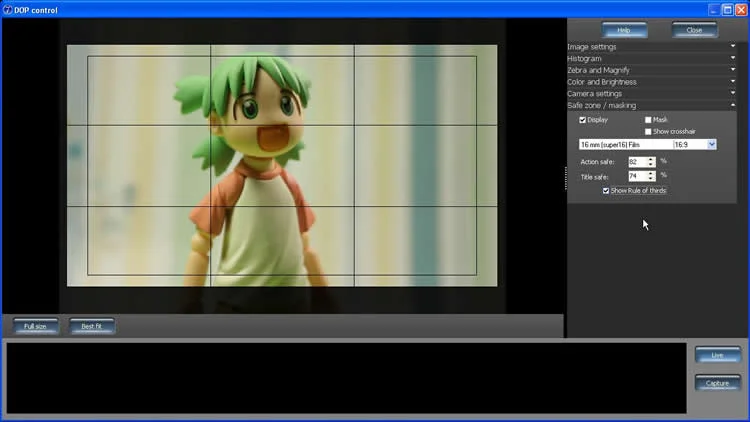Open the Camera settings section
Image resolution: width=750 pixels, height=422 pixels.
click(x=652, y=93)
